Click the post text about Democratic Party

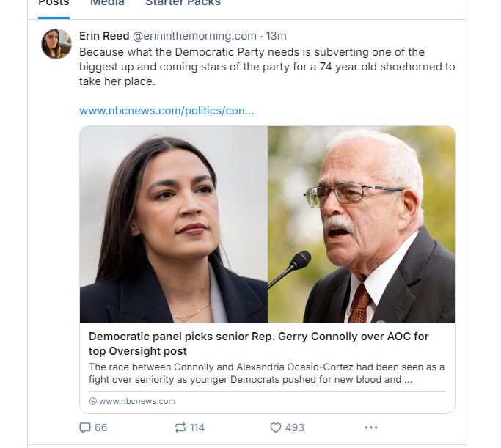point(266,67)
